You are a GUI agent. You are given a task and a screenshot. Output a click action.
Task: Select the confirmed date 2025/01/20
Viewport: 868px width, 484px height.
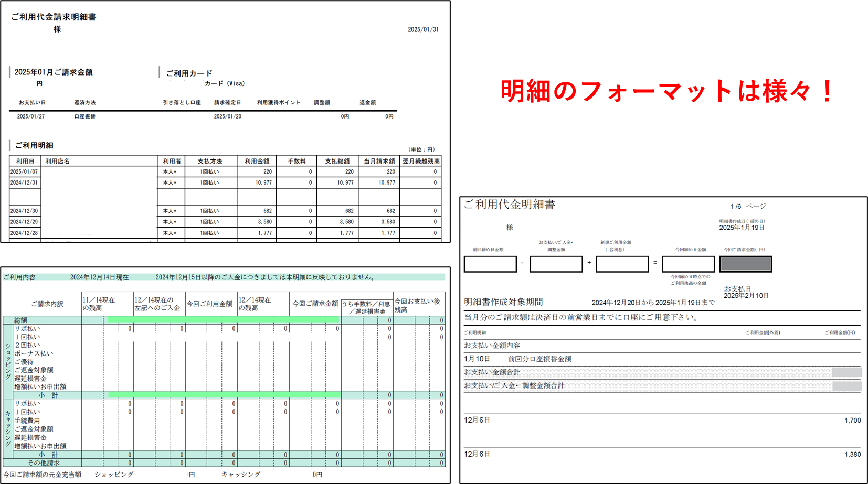click(228, 116)
